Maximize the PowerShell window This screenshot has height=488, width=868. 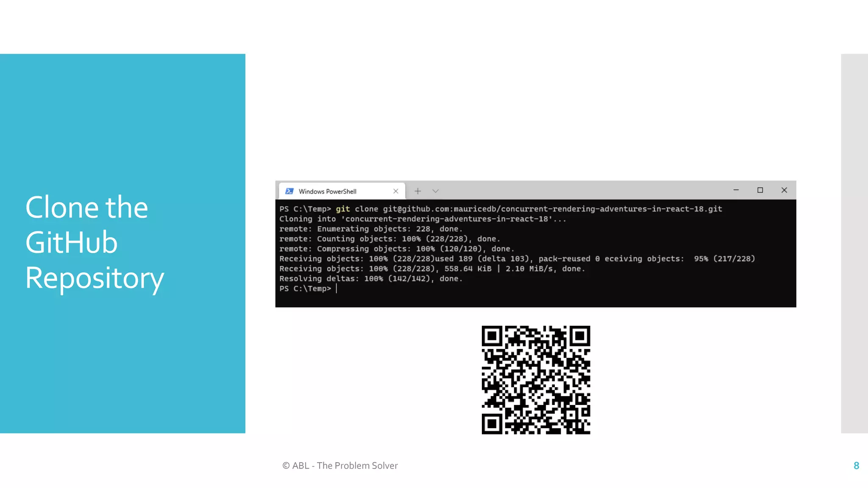[760, 190]
